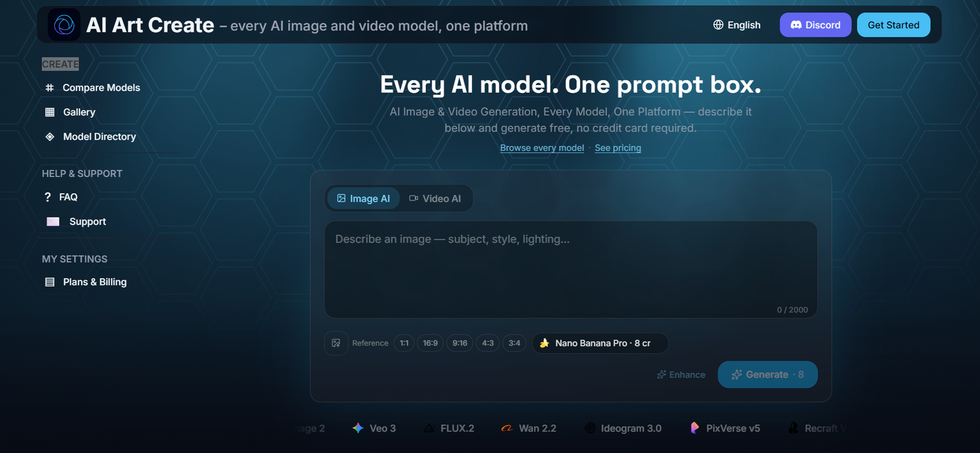Viewport: 980px width, 453px height.
Task: Click the CREATE section heading
Action: (60, 64)
